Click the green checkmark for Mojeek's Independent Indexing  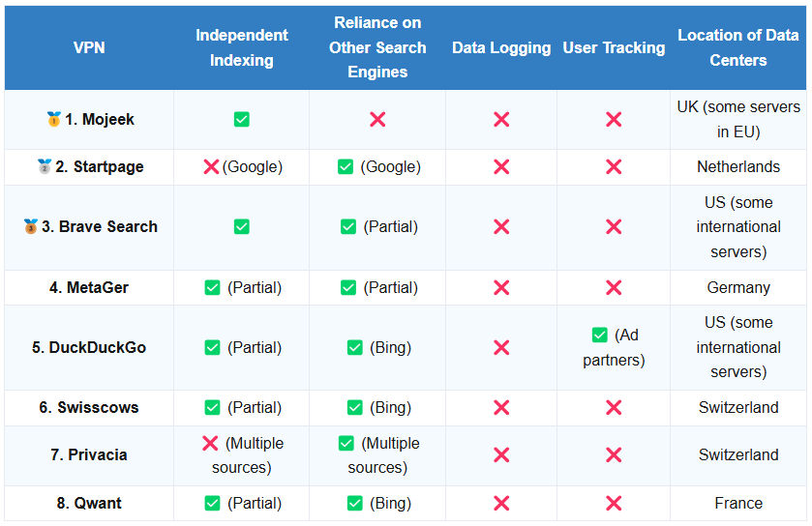241,120
